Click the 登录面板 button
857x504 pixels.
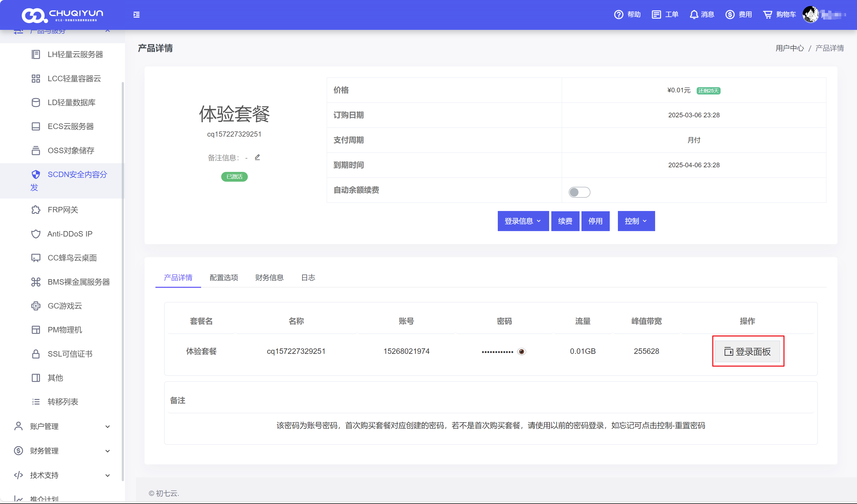click(x=747, y=351)
